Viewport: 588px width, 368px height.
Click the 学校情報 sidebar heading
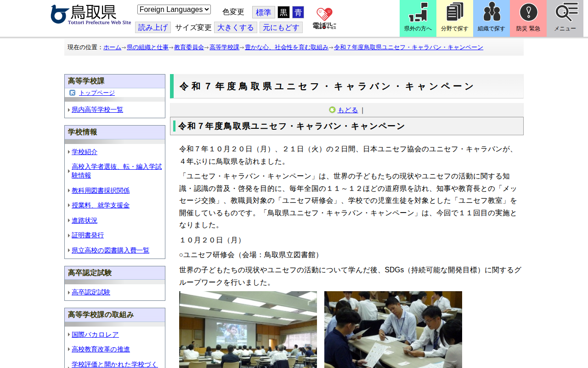tap(83, 132)
